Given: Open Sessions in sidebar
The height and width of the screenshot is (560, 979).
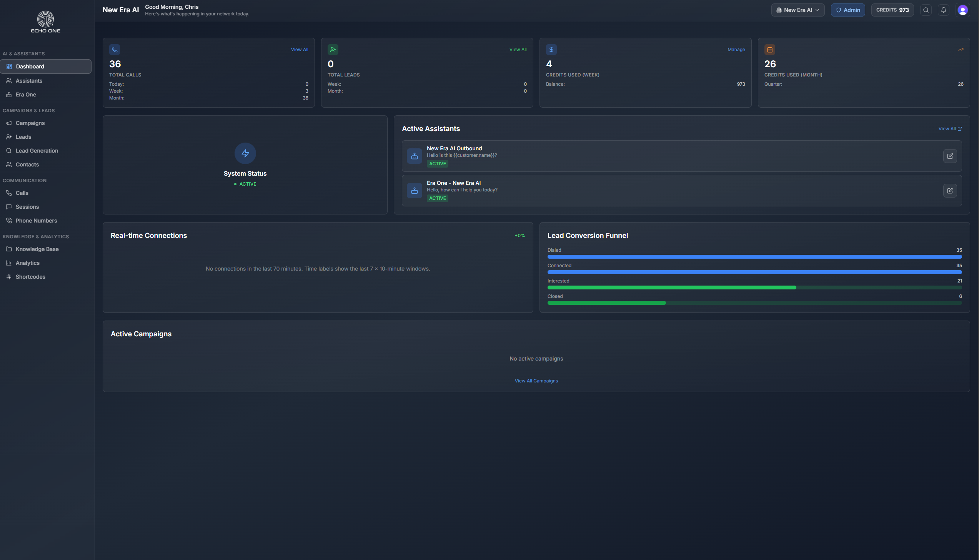Looking at the screenshot, I should 46,207.
